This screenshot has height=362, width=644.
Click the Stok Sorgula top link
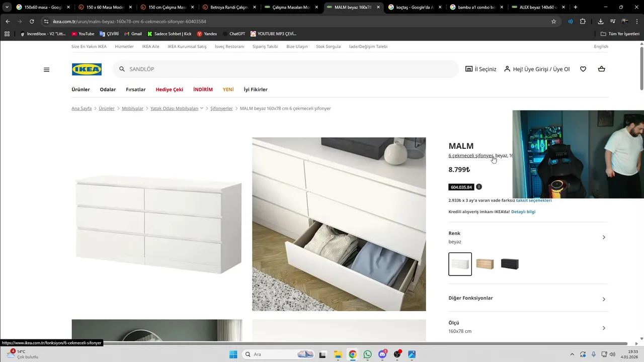[328, 46]
